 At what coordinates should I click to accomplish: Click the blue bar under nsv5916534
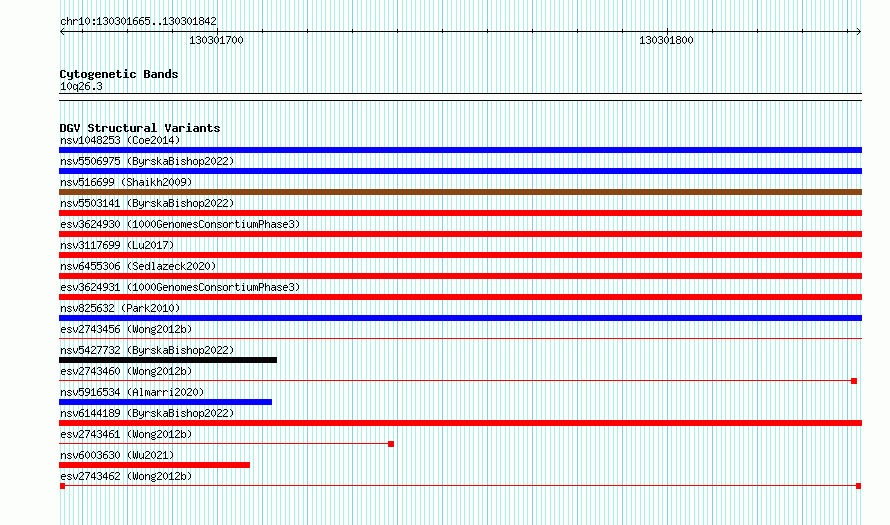tap(165, 402)
